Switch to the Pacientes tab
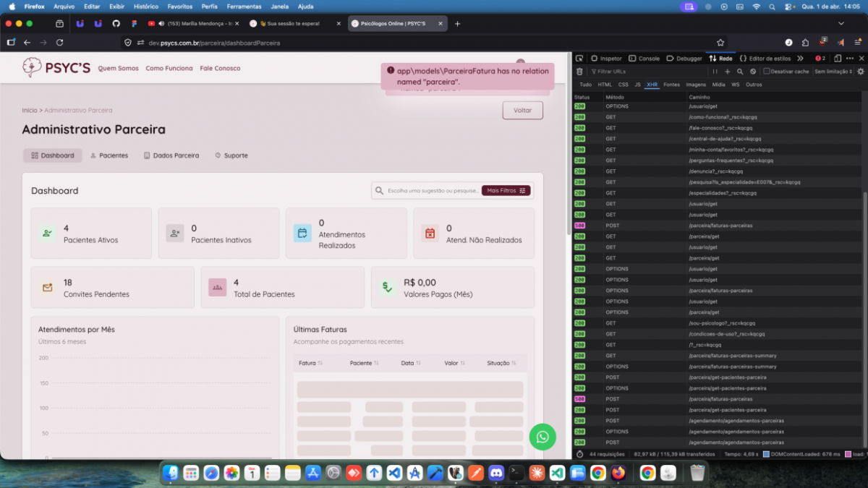This screenshot has width=868, height=488. pos(109,155)
